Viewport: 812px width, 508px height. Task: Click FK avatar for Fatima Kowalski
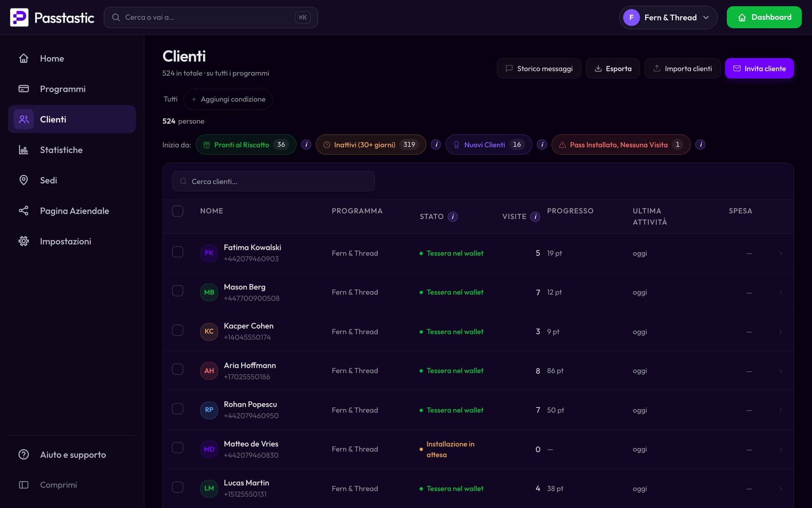tap(209, 253)
